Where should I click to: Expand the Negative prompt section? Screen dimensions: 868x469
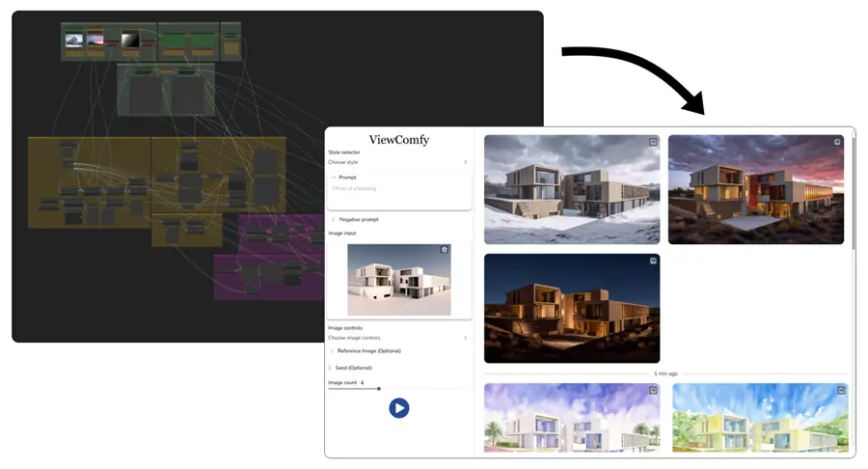334,219
